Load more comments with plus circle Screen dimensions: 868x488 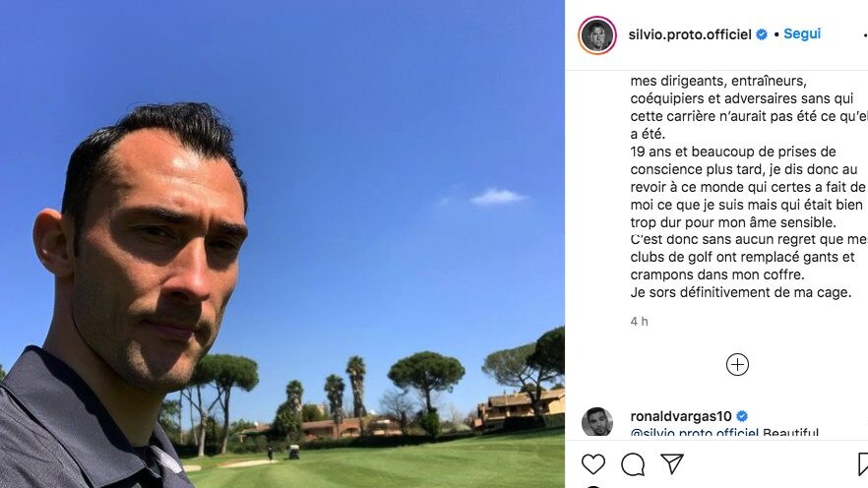737,365
